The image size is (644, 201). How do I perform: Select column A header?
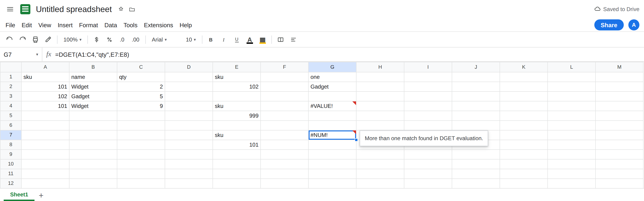[x=45, y=67]
